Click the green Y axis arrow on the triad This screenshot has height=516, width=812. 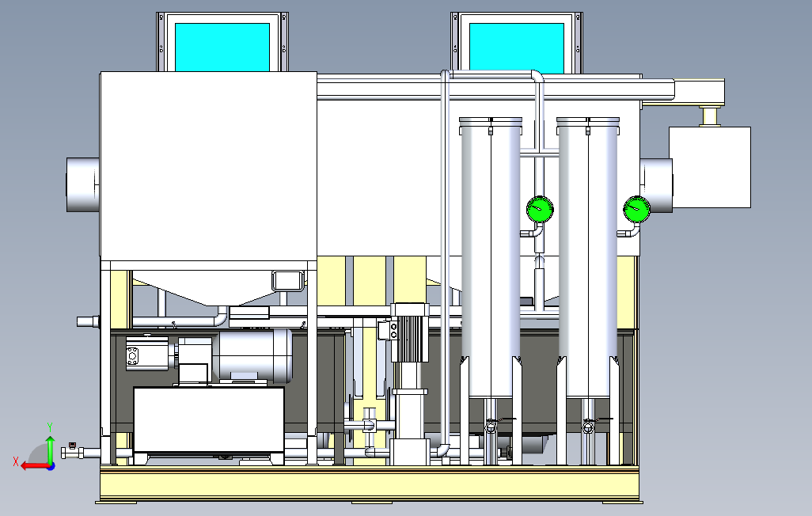tap(50, 450)
